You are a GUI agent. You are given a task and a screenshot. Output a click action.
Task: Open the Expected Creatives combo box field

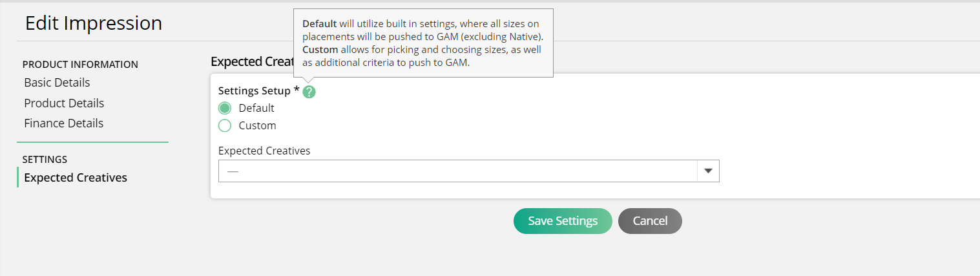click(469, 171)
